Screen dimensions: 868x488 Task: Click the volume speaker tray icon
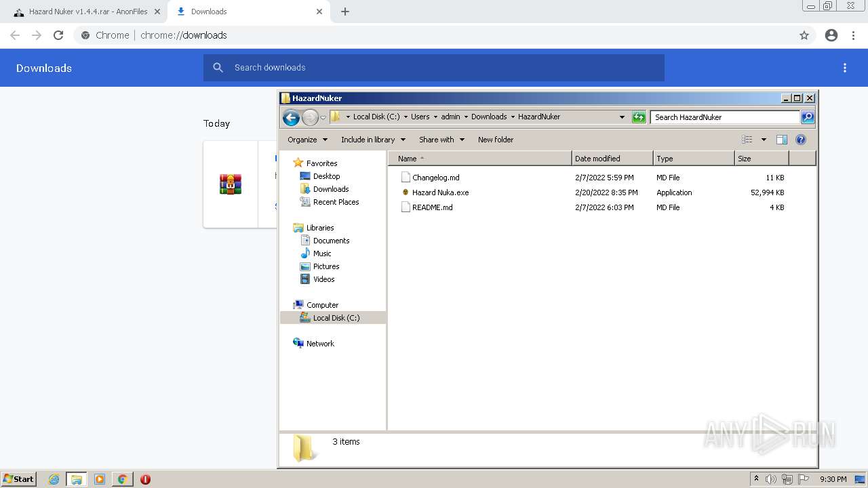click(x=771, y=479)
